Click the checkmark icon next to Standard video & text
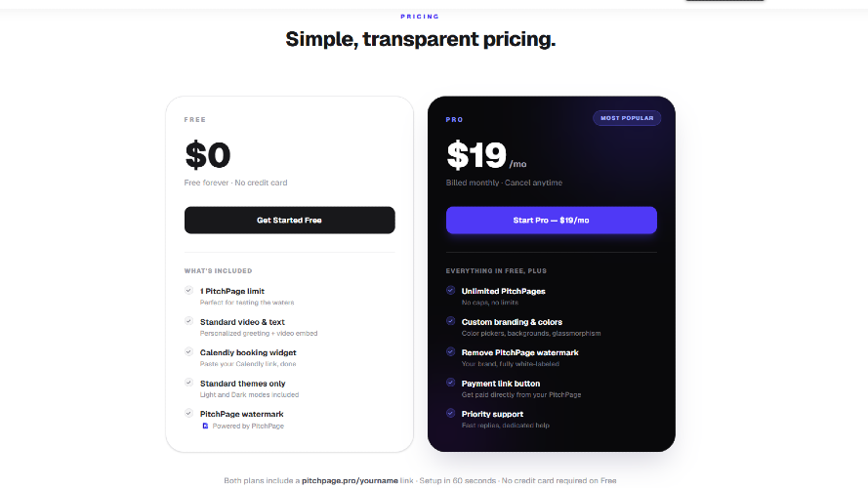 click(188, 321)
